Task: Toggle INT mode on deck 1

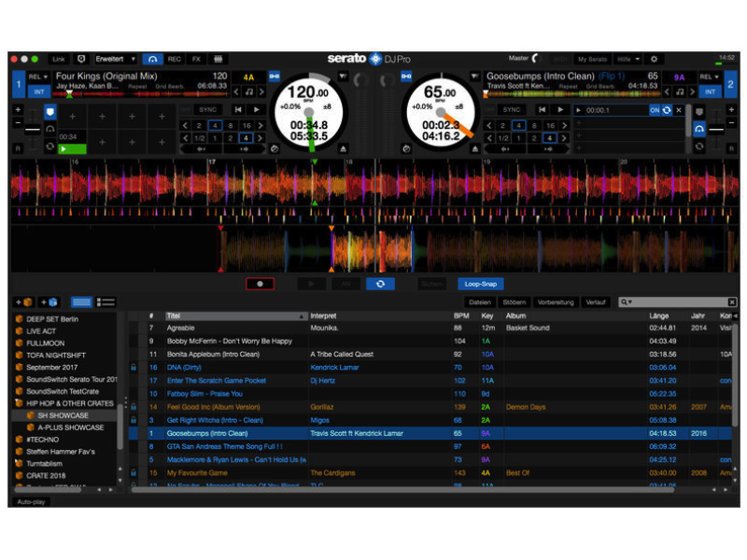Action: pyautogui.click(x=38, y=91)
